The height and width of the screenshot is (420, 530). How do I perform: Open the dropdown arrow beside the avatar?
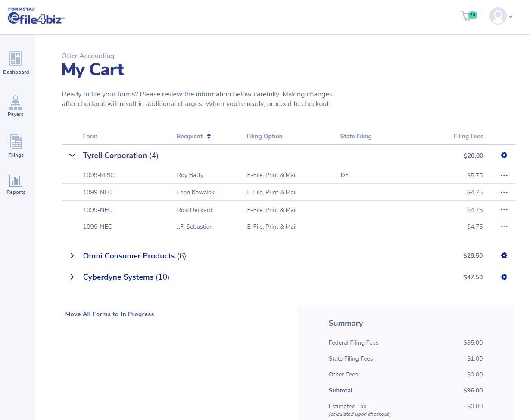tap(511, 16)
